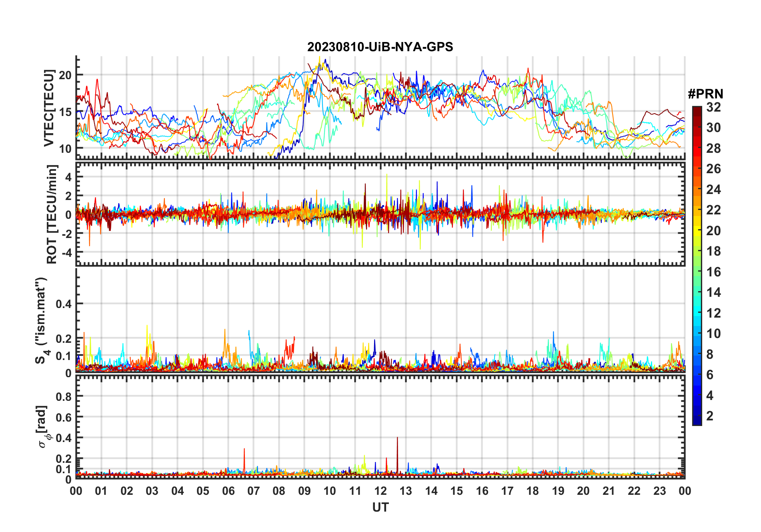Image resolution: width=761 pixels, height=532 pixels.
Task: Click the -2 tick label on the ROT axis
Action: pyautogui.click(x=66, y=234)
